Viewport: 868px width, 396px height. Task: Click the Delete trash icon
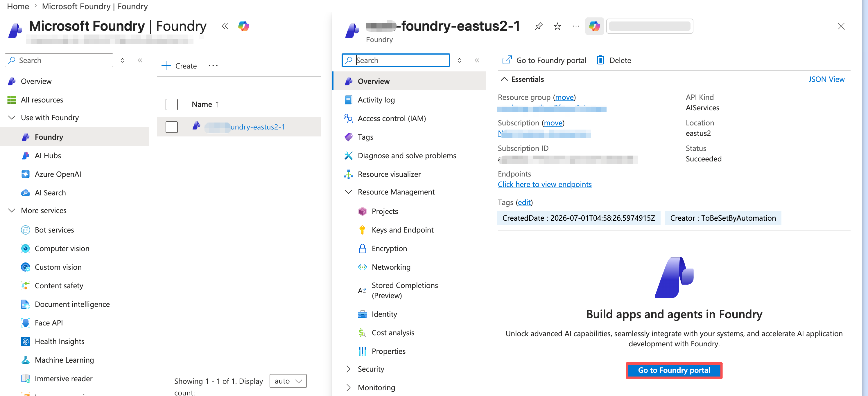[x=600, y=60]
